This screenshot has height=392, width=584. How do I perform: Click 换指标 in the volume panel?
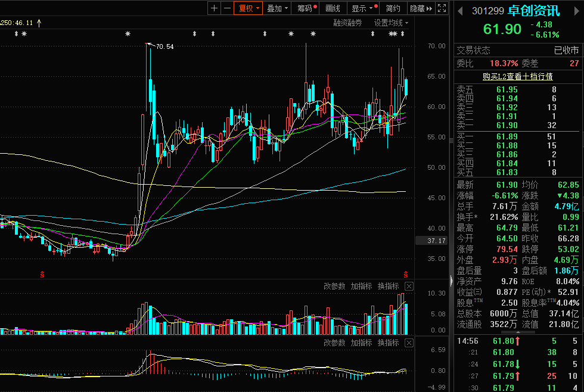(388, 287)
